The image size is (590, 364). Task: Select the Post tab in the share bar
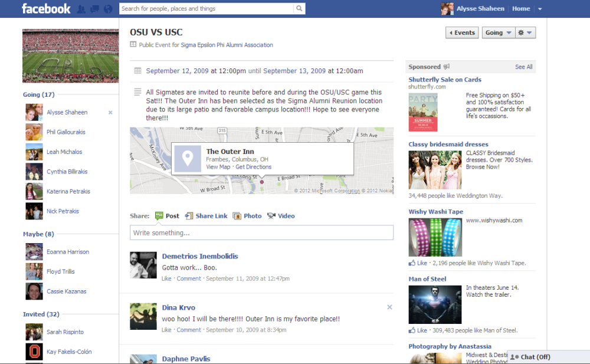coord(167,216)
